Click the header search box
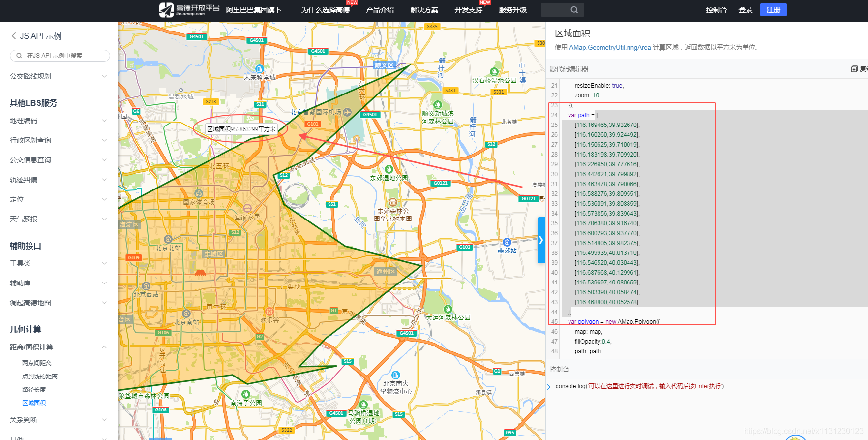This screenshot has width=868, height=440. [x=563, y=10]
